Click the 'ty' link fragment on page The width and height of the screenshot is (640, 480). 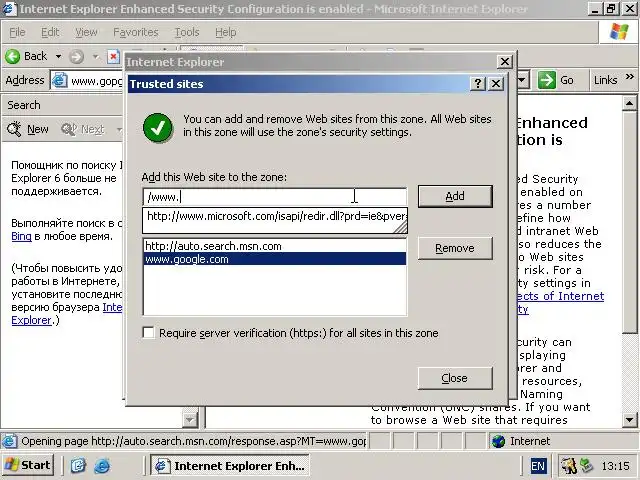coord(522,309)
